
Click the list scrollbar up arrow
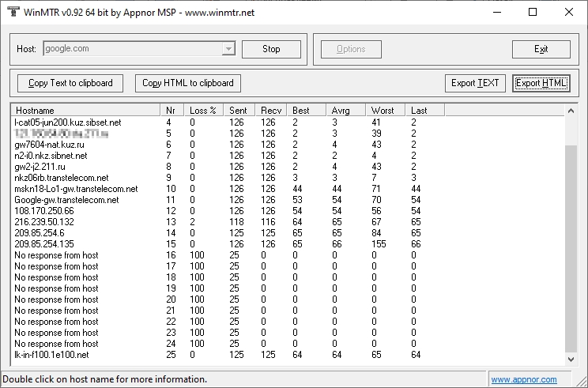pos(571,111)
